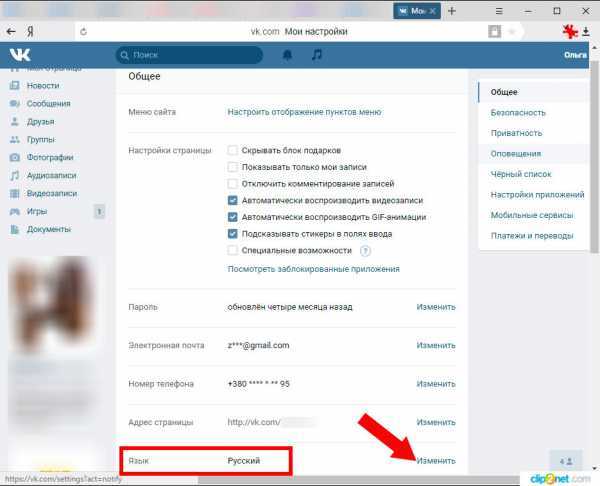Open Документы in the left menu
This screenshot has width=600, height=486.
point(49,229)
